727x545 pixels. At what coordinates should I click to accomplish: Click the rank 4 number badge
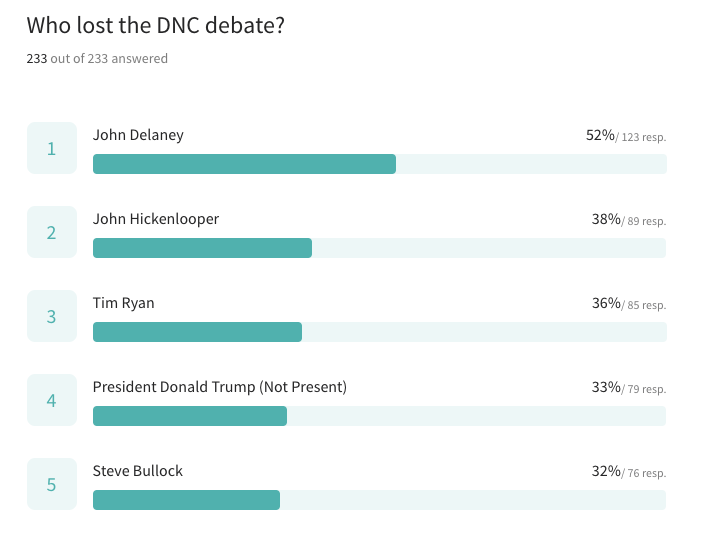[x=52, y=400]
